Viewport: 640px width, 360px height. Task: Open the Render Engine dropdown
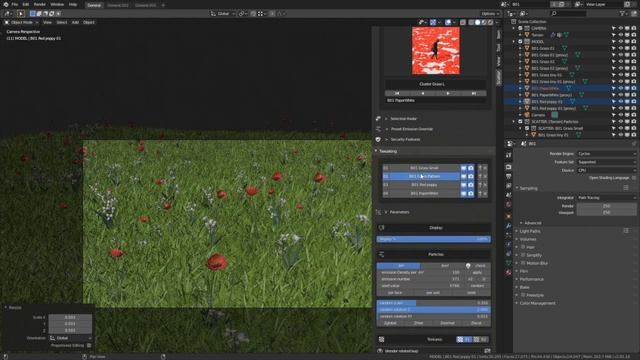coord(606,154)
